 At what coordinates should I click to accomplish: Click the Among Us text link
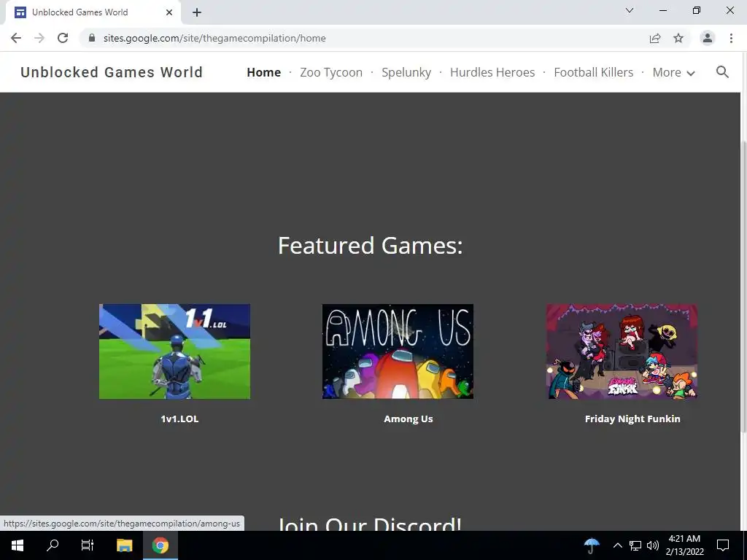pos(409,419)
